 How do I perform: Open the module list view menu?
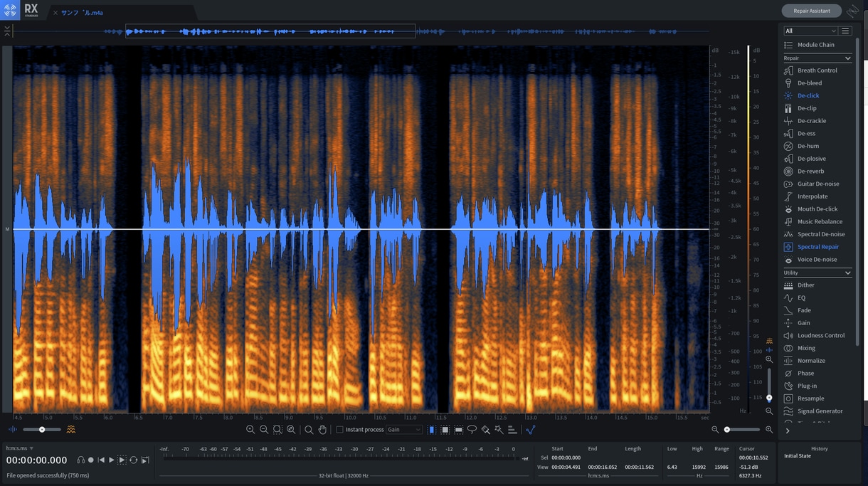(845, 31)
